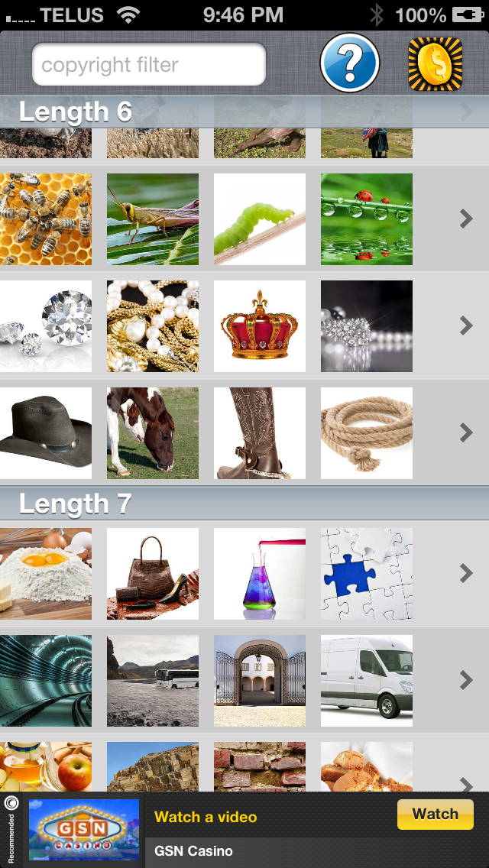Open the GSN Casino ad link
The width and height of the screenshot is (489, 868).
[193, 851]
